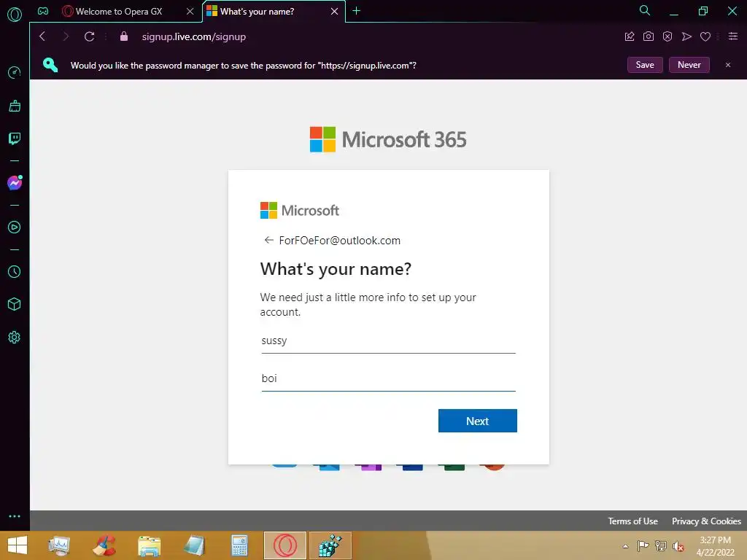Open the GX Cleaner sidebar icon

[15, 106]
